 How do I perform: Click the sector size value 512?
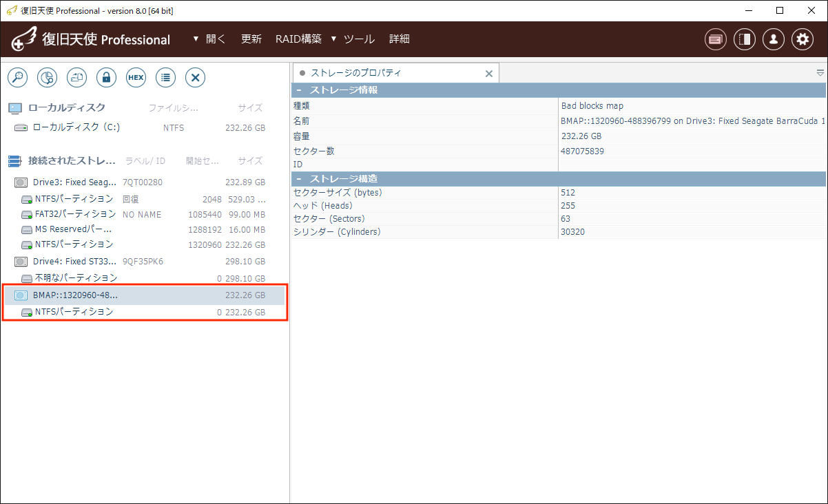click(568, 193)
